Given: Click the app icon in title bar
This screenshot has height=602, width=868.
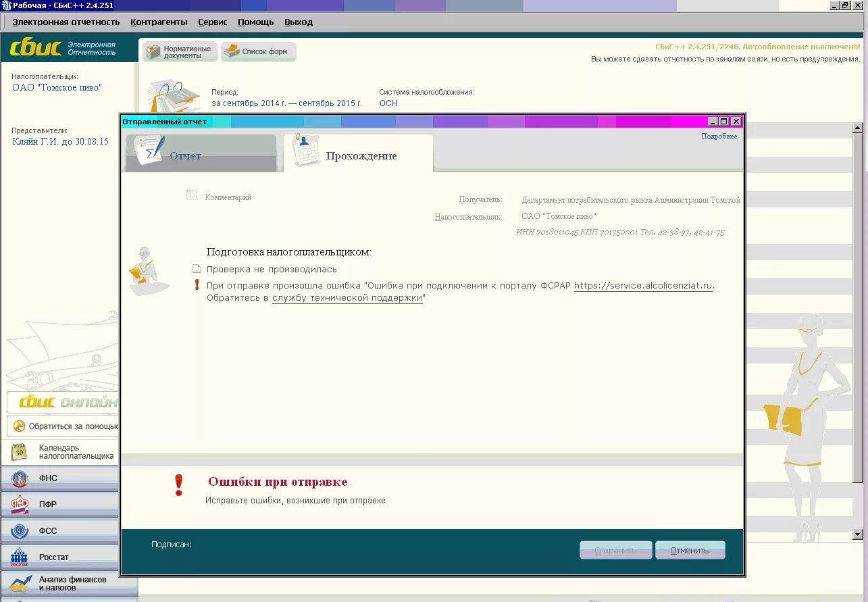Looking at the screenshot, I should click(6, 5).
